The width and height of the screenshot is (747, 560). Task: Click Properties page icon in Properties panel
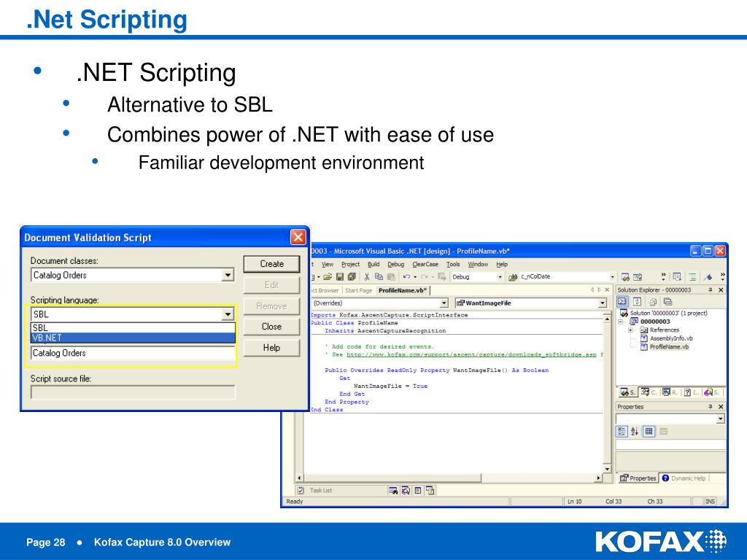649,432
